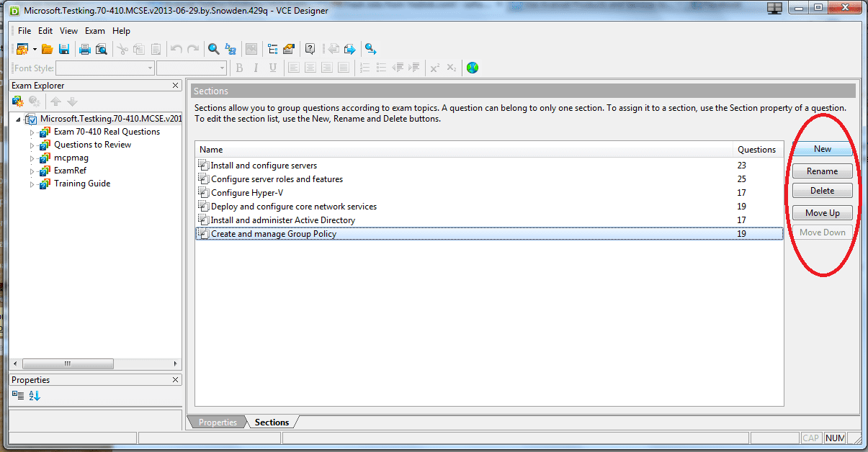Image resolution: width=868 pixels, height=452 pixels.
Task: Click the Copy toolbar icon
Action: click(139, 49)
